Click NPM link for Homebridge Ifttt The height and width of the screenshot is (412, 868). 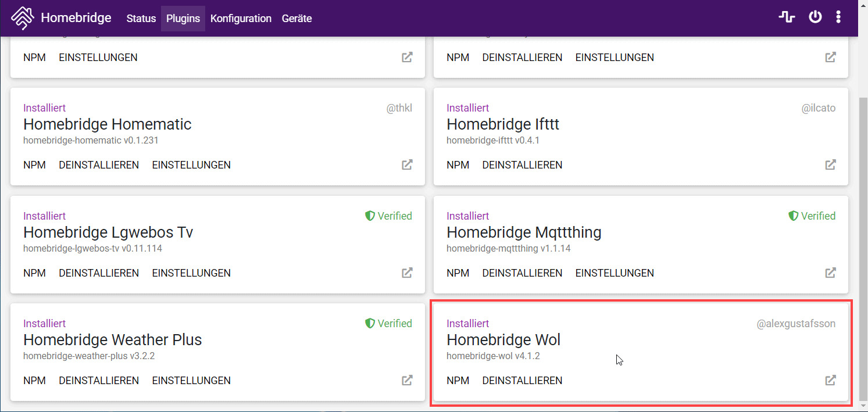[x=458, y=165]
